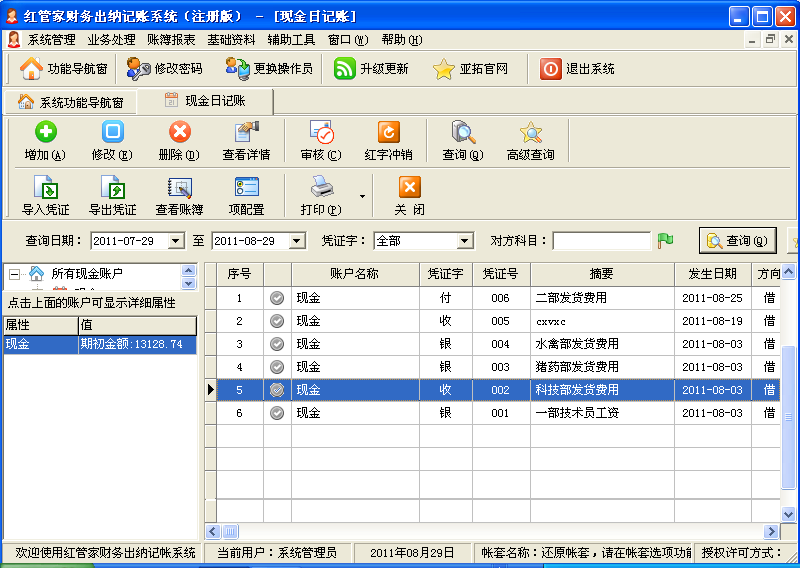Click the 导入凭证 (Import voucher) icon

[45, 187]
